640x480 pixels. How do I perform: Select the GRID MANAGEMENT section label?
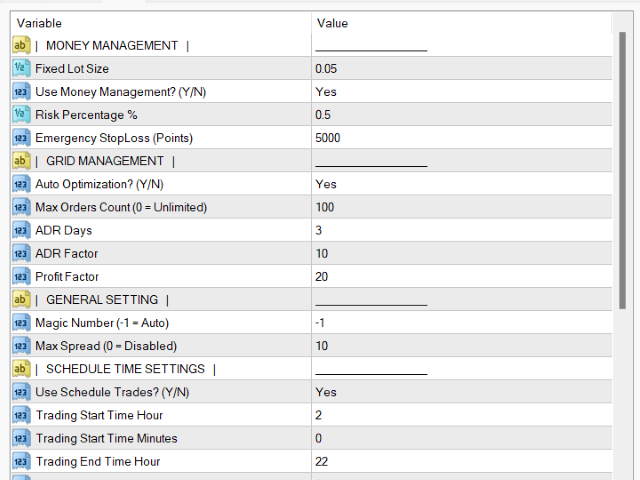click(105, 161)
